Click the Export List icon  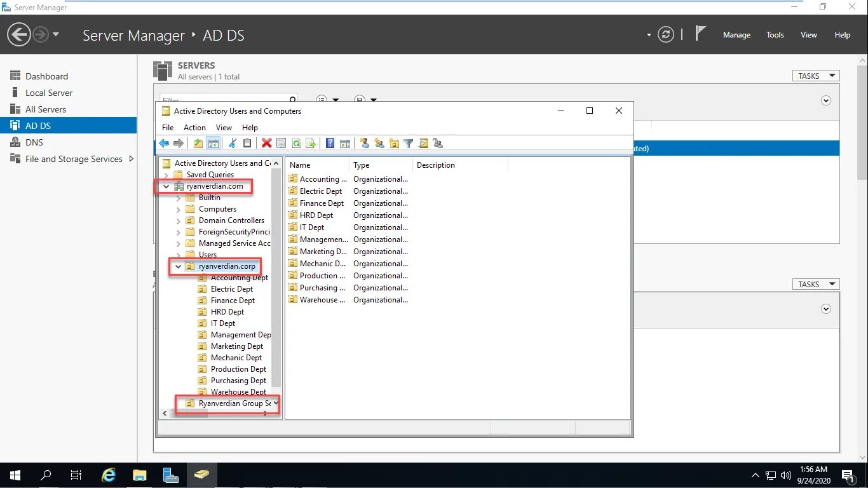pyautogui.click(x=311, y=144)
